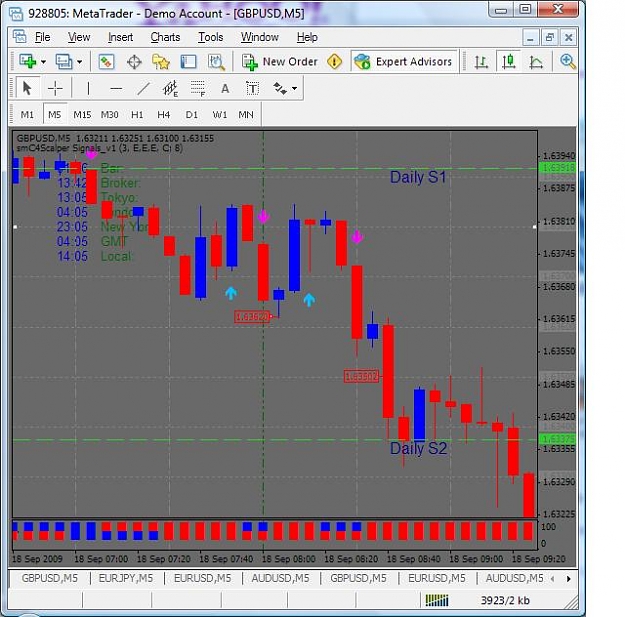Image resolution: width=625 pixels, height=617 pixels.
Task: Switch to D1 timeframe
Action: (192, 115)
